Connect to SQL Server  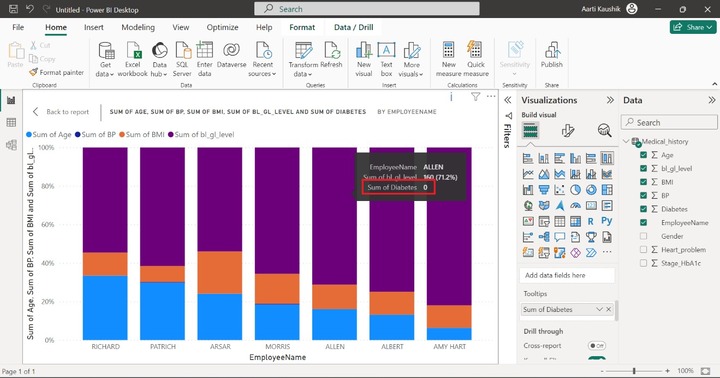coord(182,59)
